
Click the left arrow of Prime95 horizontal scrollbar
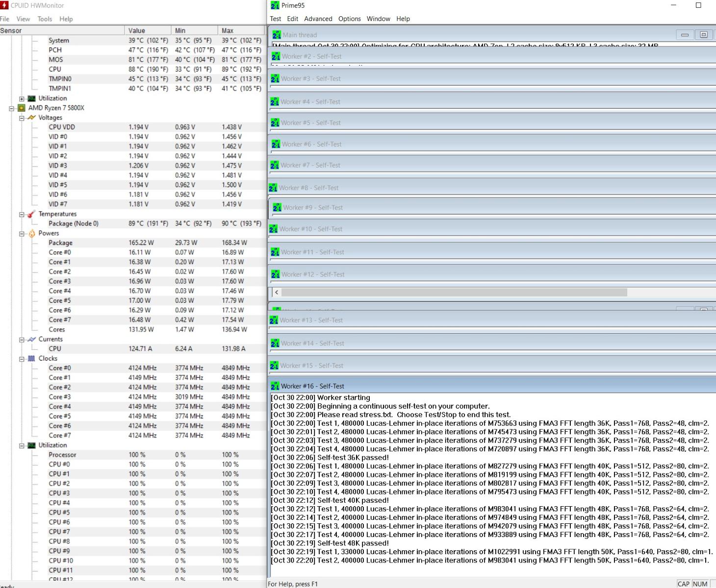point(277,292)
